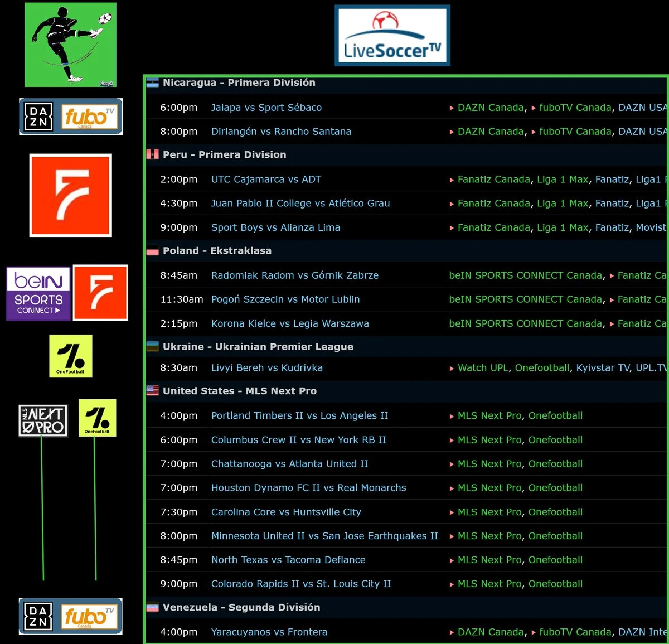Click the small Fanatiz logo beside beIN

click(x=100, y=293)
